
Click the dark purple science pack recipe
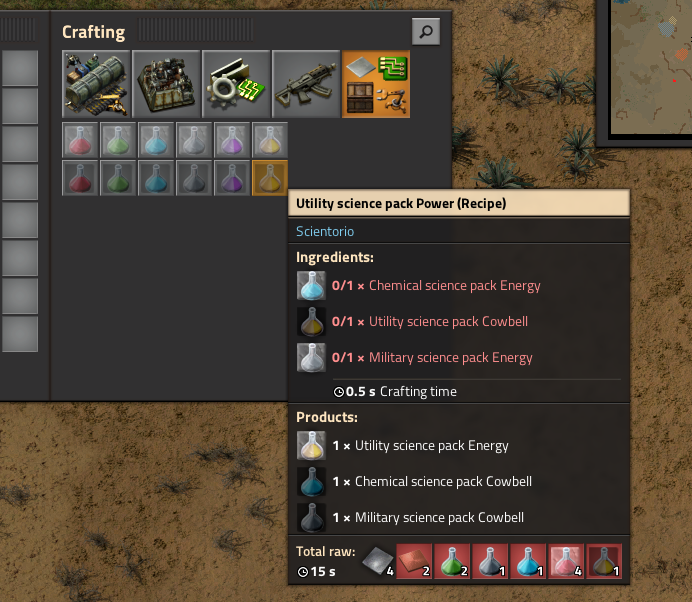click(232, 178)
